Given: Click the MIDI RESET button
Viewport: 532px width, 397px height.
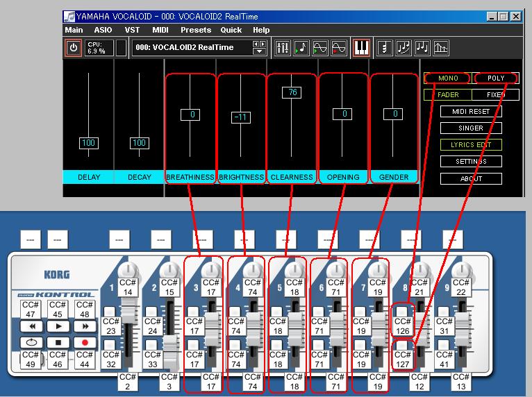Looking at the screenshot, I should pyautogui.click(x=471, y=112).
